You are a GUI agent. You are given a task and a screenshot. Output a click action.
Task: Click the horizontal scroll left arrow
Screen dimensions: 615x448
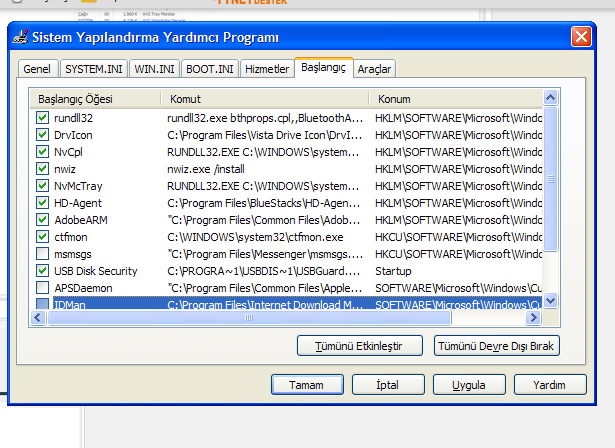tap(38, 317)
